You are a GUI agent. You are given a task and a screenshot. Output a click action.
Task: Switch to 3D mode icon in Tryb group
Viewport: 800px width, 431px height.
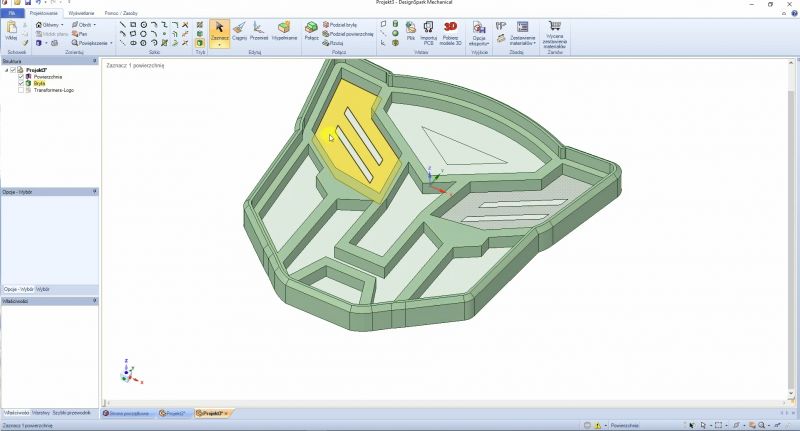coord(200,43)
